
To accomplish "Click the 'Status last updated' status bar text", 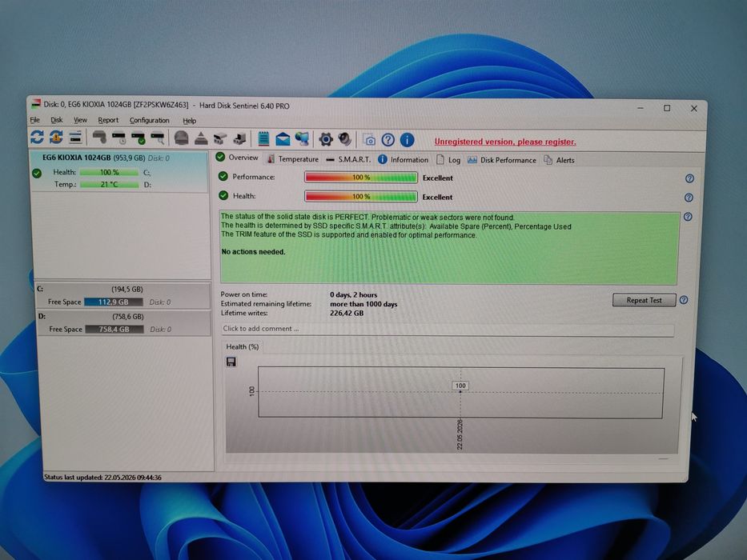I will (x=102, y=477).
